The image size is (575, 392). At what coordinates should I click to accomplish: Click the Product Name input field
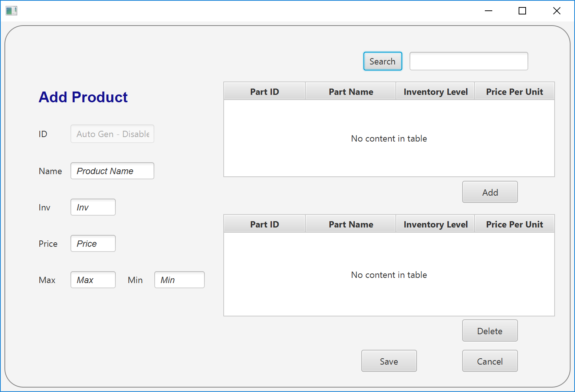[112, 171]
